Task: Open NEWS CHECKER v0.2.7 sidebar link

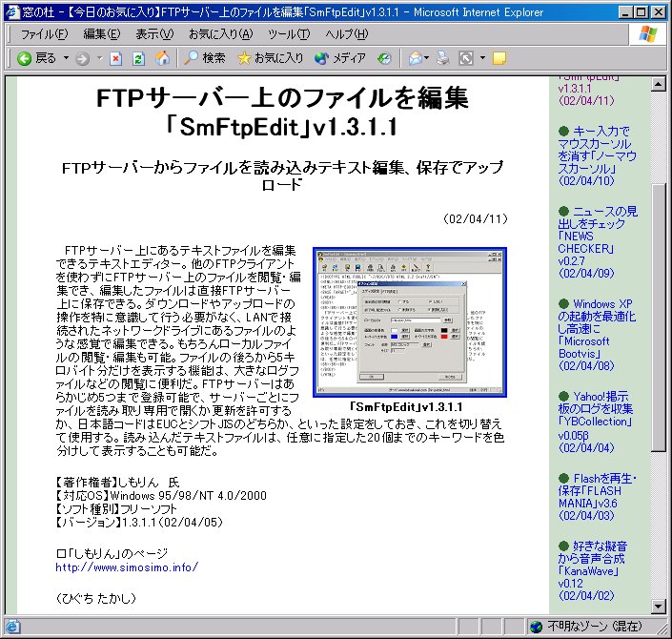Action: [x=598, y=242]
